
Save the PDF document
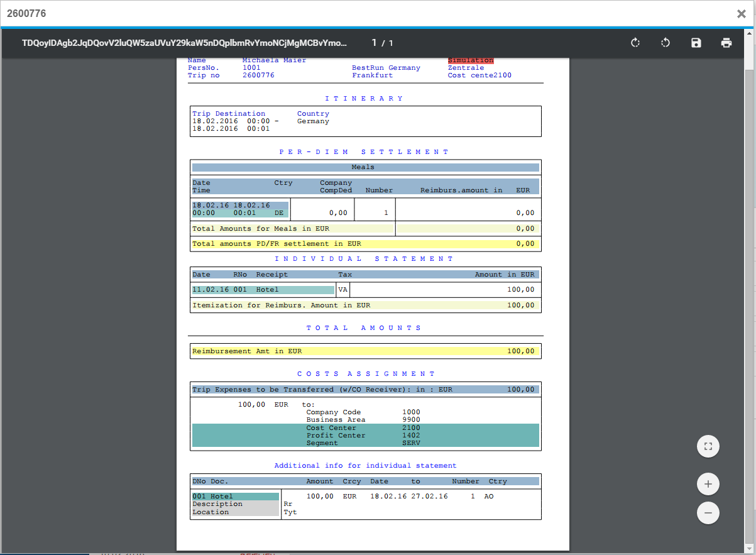pyautogui.click(x=696, y=43)
